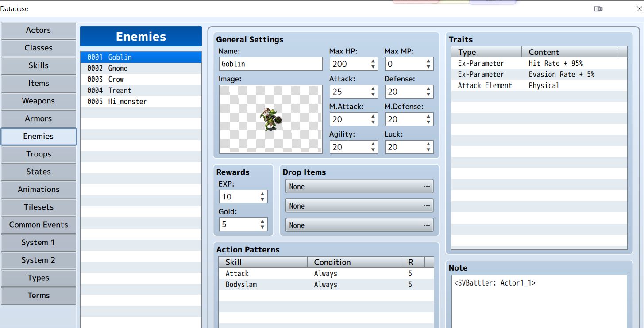The image size is (644, 328).
Task: Increase the Max HP value with up arrow
Action: [x=373, y=61]
